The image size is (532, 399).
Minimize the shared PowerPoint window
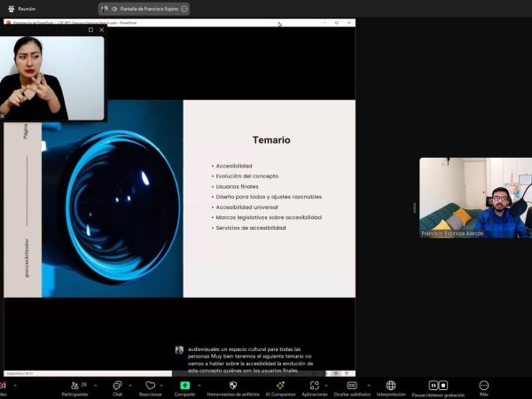(x=325, y=23)
